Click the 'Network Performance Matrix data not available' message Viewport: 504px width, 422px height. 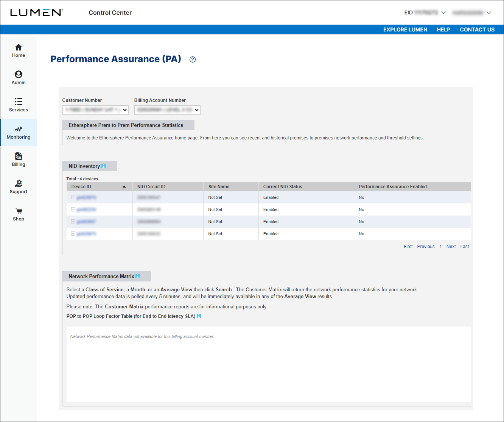tap(142, 336)
